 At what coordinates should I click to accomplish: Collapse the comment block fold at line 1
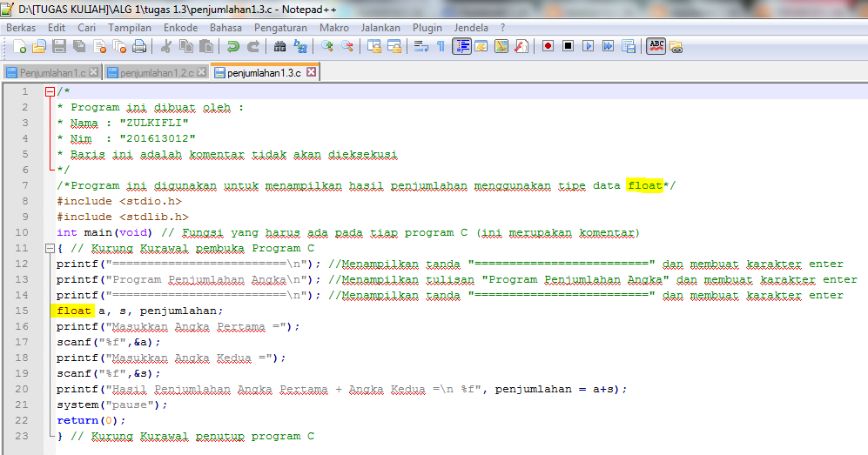50,91
